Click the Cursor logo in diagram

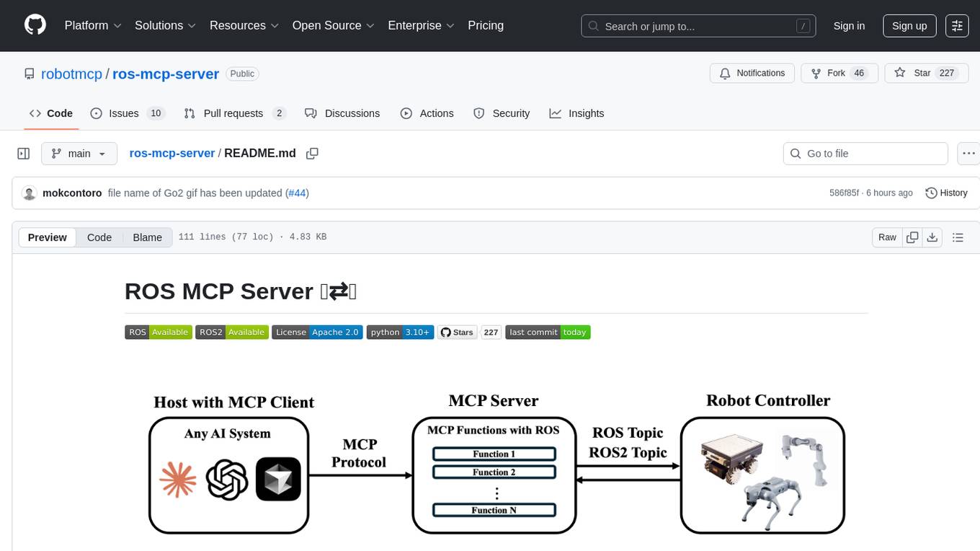278,480
